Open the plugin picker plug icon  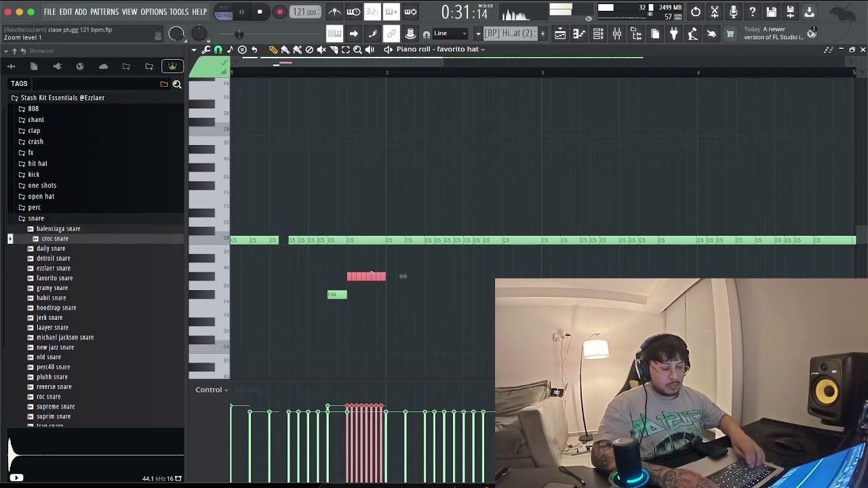tap(673, 34)
